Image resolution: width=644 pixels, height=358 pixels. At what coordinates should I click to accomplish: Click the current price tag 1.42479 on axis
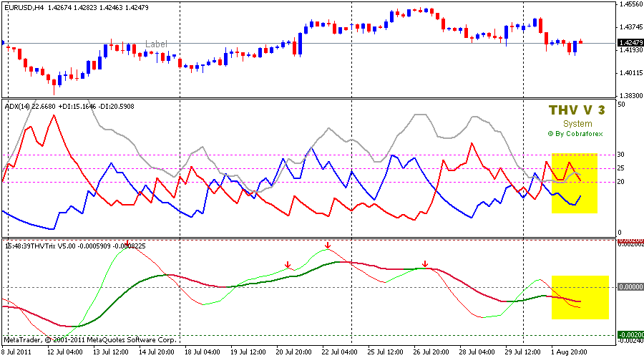tap(630, 43)
